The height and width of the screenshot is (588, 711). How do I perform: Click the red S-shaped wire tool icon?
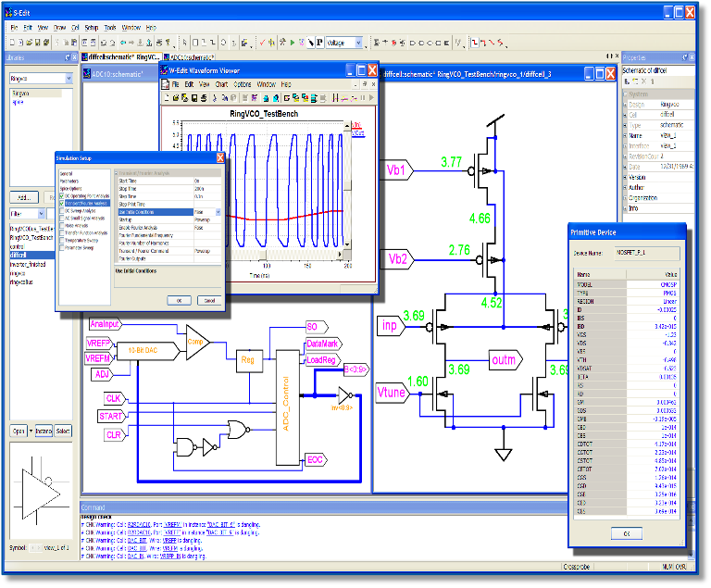[x=501, y=43]
